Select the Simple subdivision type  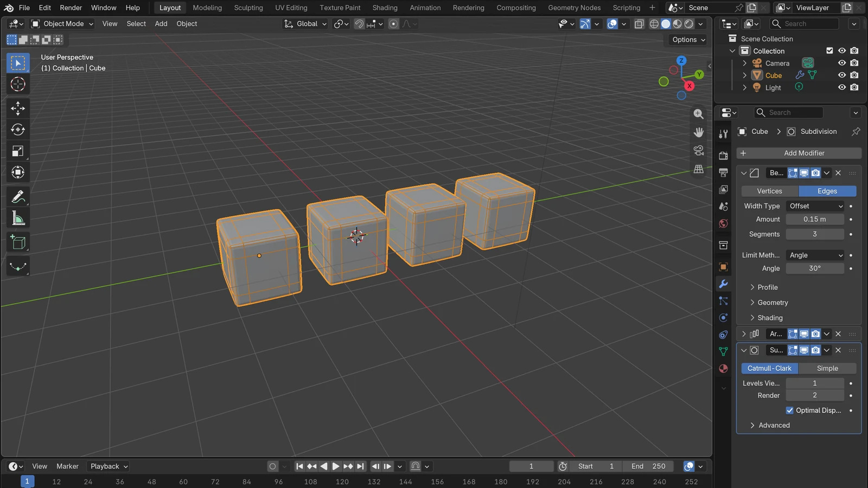(827, 368)
